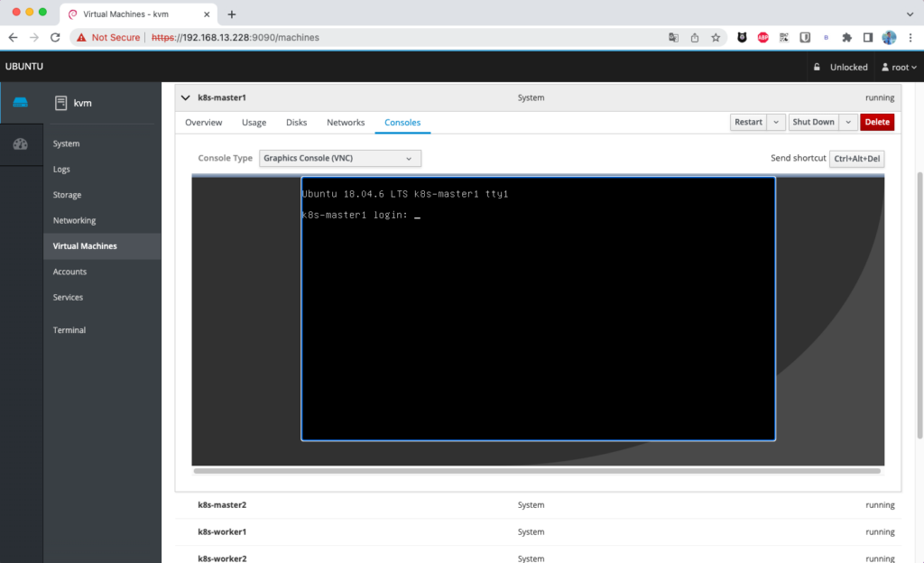Click the k8s-master1 VM name
Screen dimensions: 924x563
[x=222, y=97]
